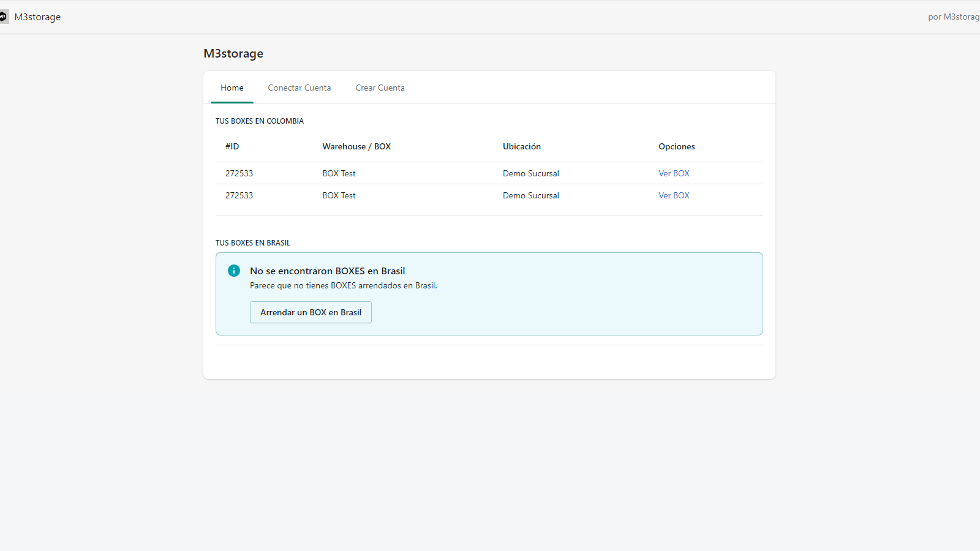Click the #ID column header
This screenshot has height=551, width=980.
232,146
